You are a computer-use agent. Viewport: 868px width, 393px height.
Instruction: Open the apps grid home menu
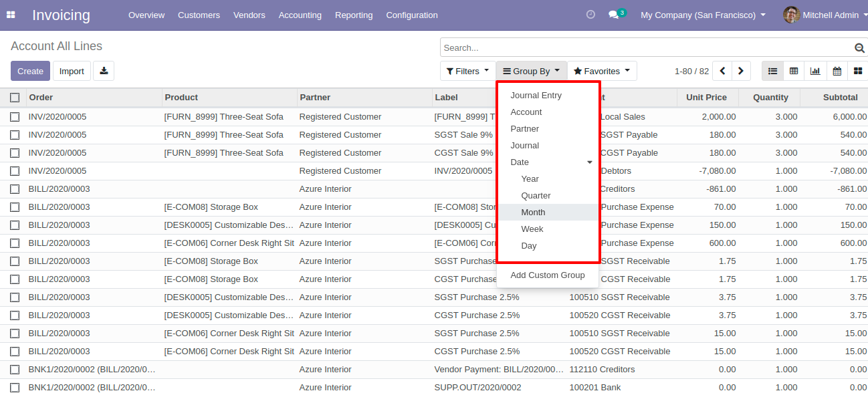point(11,15)
